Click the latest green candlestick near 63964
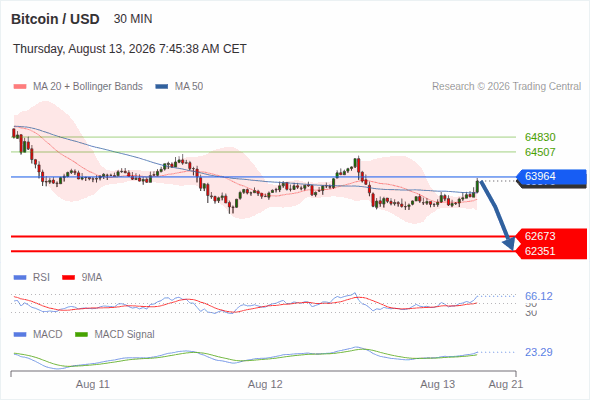The width and height of the screenshot is (590, 400). coord(477,186)
